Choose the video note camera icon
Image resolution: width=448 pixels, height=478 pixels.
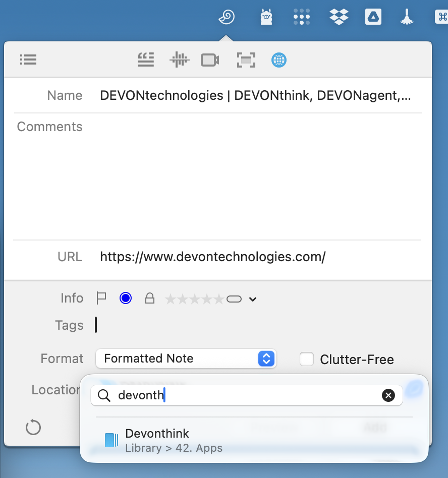(210, 60)
